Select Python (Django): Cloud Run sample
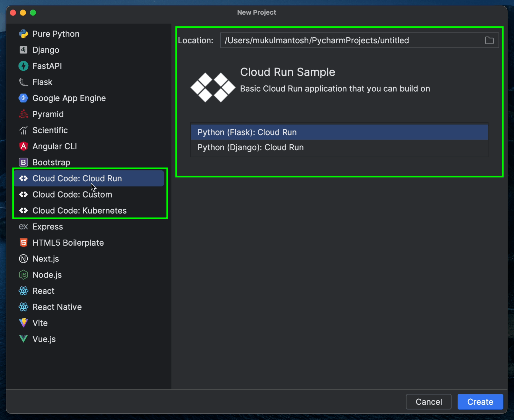The height and width of the screenshot is (420, 514). point(250,147)
